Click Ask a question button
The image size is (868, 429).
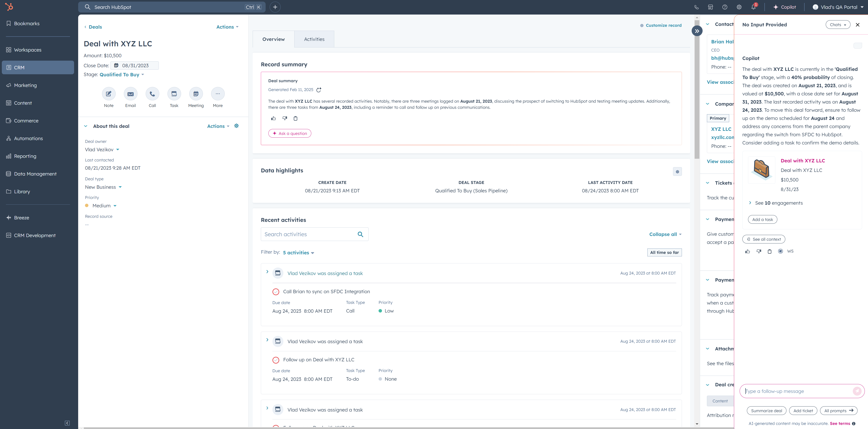(x=289, y=134)
